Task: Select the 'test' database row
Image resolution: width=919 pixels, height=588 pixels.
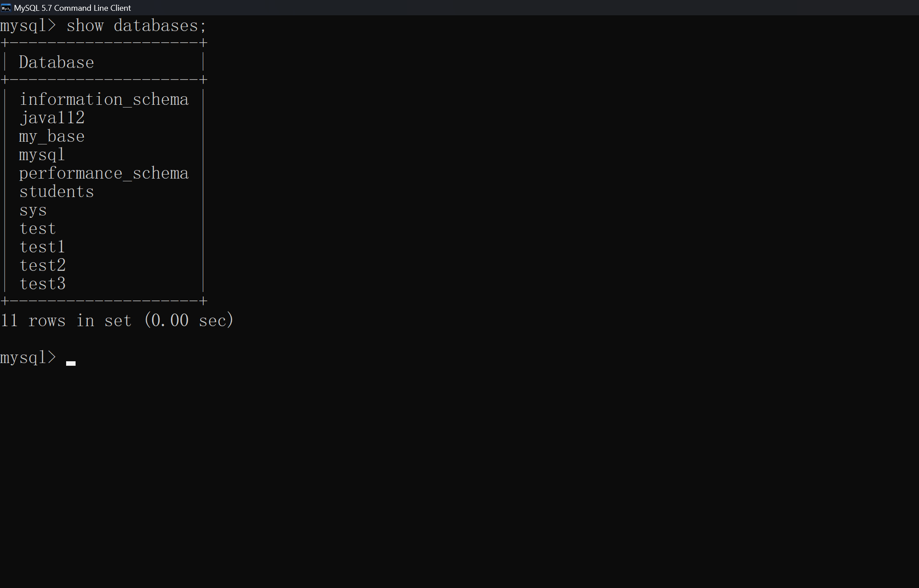Action: (38, 229)
